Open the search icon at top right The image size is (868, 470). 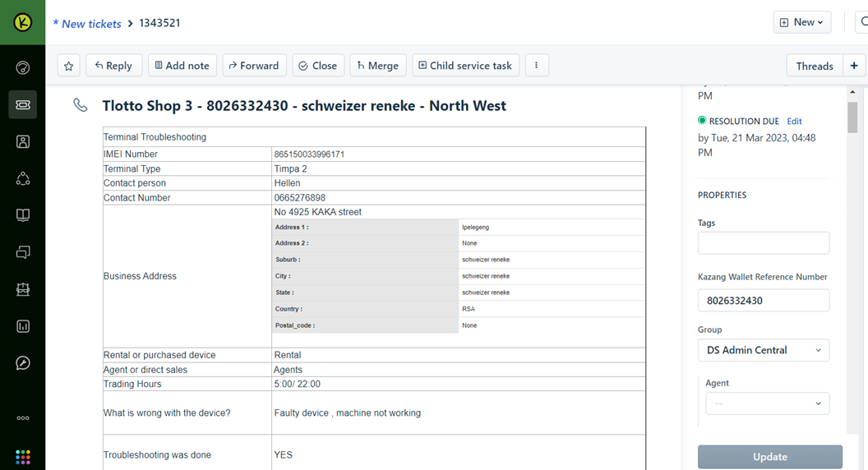point(863,22)
